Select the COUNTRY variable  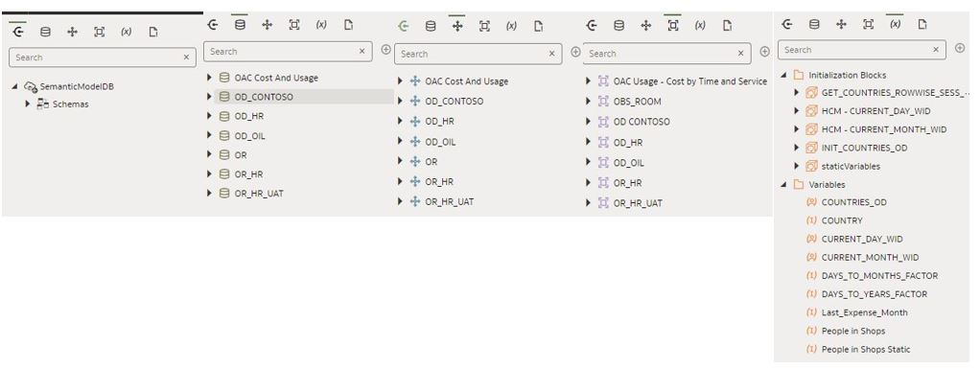click(842, 220)
